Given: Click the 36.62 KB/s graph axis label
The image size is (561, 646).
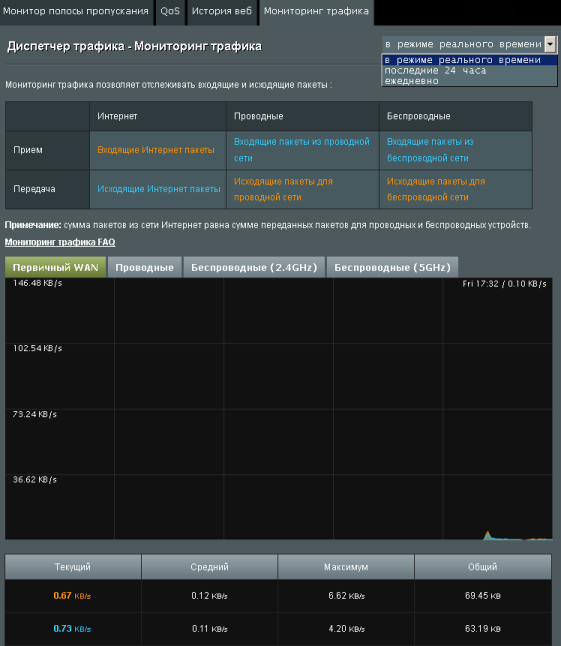Looking at the screenshot, I should [x=35, y=480].
